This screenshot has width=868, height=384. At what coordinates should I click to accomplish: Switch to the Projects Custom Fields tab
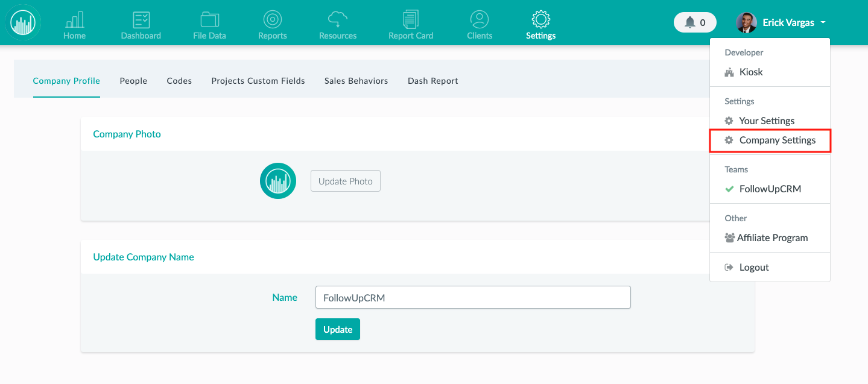(x=258, y=81)
